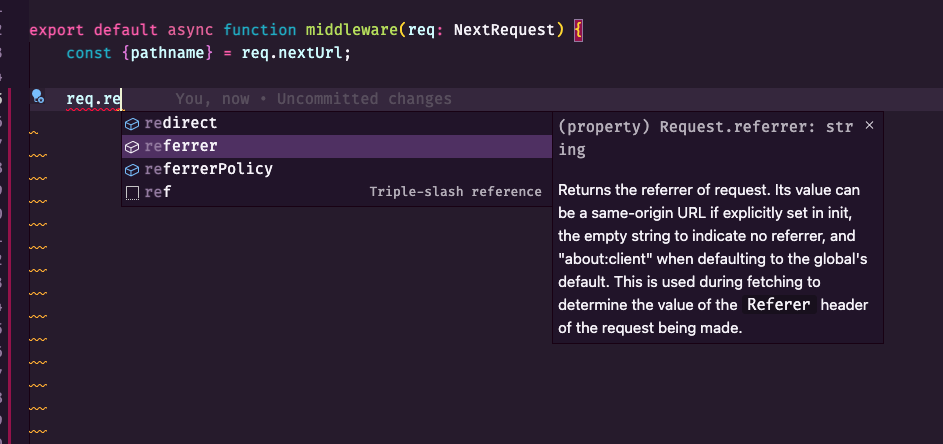This screenshot has height=444, width=943.
Task: Close the suggestion details panel
Action: click(869, 125)
